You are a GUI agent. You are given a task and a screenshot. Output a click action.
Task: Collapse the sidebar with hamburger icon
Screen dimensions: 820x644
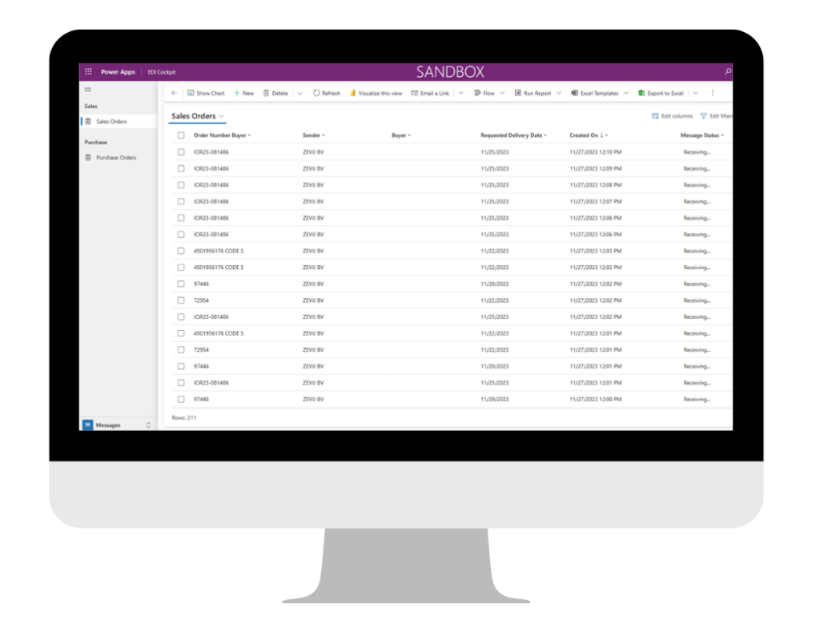click(x=88, y=90)
